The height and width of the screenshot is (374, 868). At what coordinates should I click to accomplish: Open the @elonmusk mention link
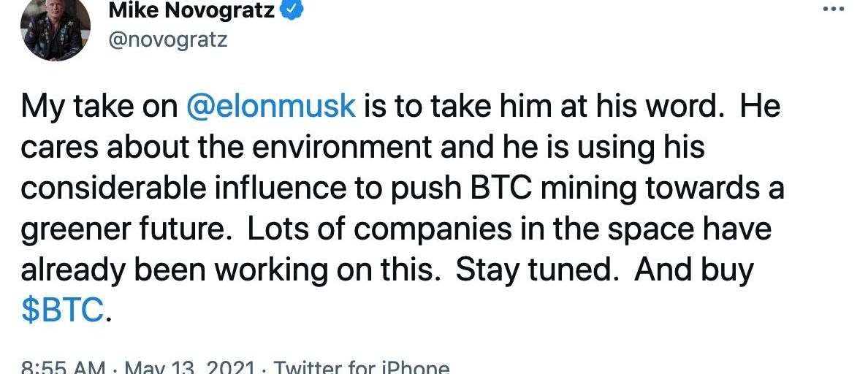tap(271, 107)
